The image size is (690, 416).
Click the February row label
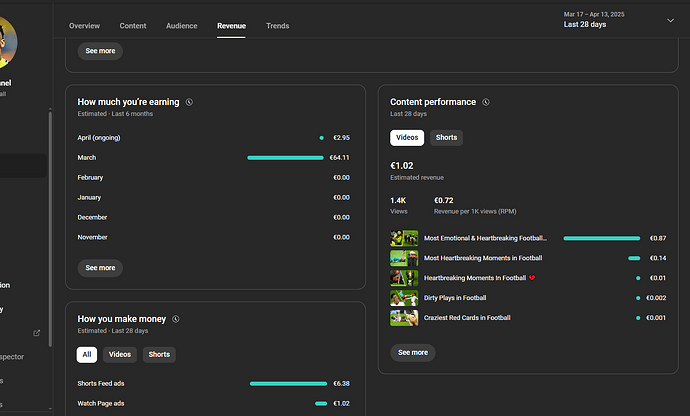[90, 178]
